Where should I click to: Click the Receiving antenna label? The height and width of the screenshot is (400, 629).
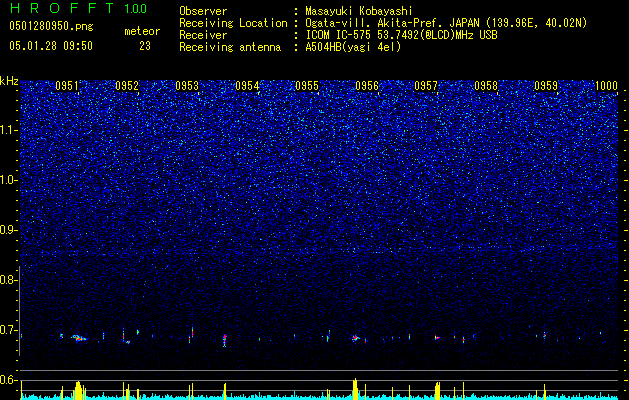[230, 47]
